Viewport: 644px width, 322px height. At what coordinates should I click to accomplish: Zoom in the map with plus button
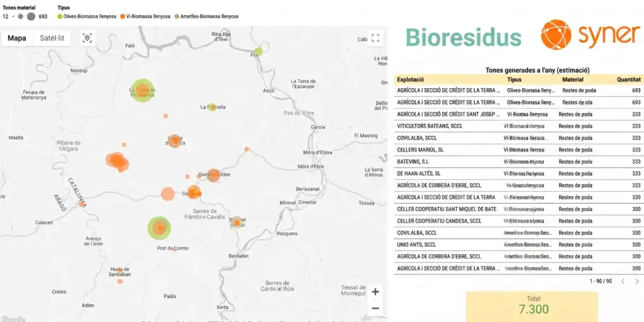point(375,292)
